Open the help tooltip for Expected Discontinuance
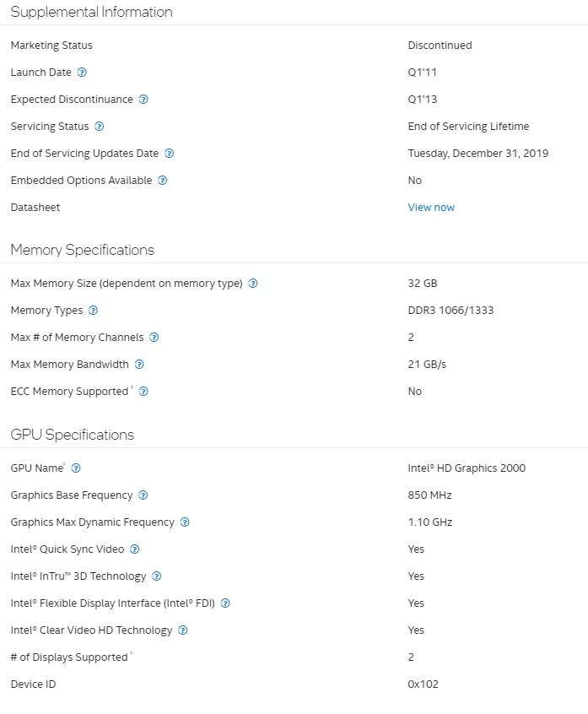 143,100
